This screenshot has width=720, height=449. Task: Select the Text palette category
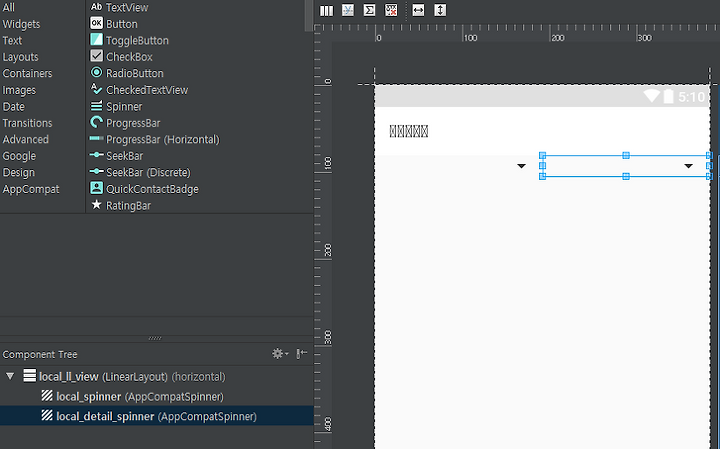[x=12, y=40]
